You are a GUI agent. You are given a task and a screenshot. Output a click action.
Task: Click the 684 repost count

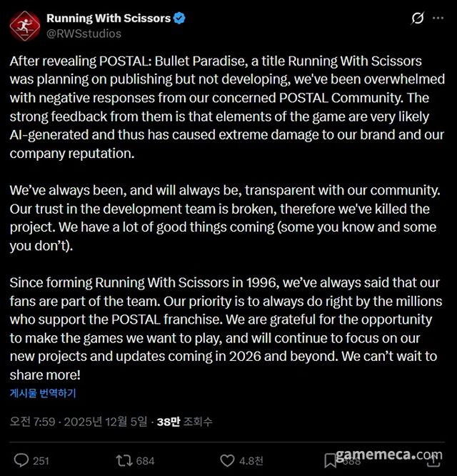146,460
